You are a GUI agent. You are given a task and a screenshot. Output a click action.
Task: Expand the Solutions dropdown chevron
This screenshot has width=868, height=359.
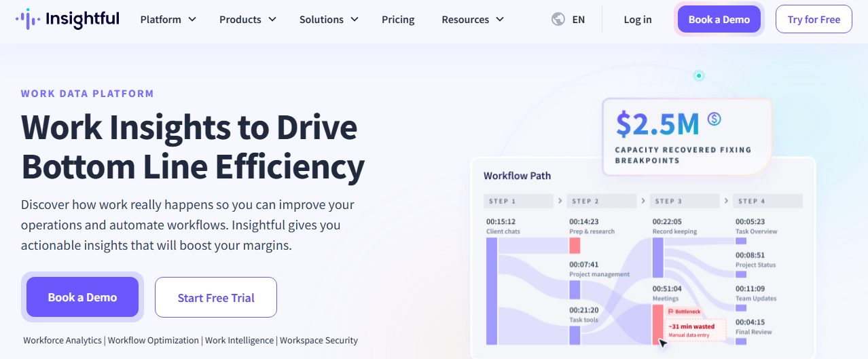[x=354, y=19]
